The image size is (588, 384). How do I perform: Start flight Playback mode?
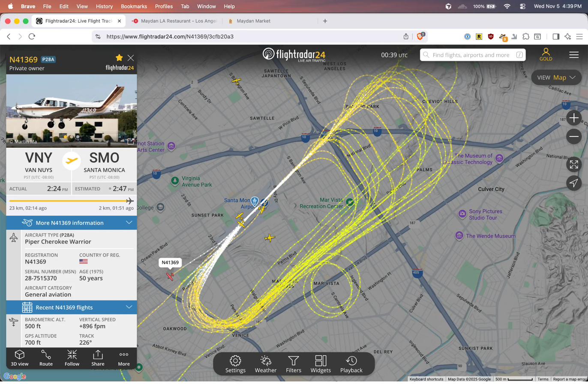(x=351, y=364)
